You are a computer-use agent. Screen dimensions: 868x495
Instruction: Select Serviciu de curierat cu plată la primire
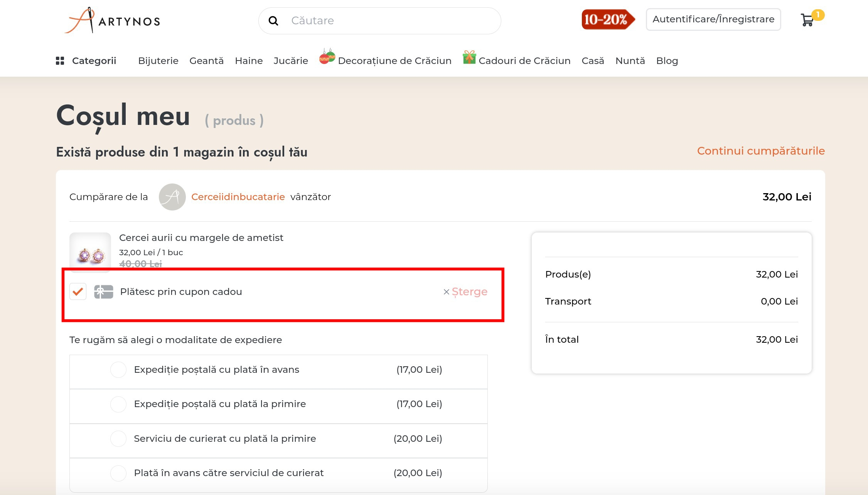click(118, 439)
